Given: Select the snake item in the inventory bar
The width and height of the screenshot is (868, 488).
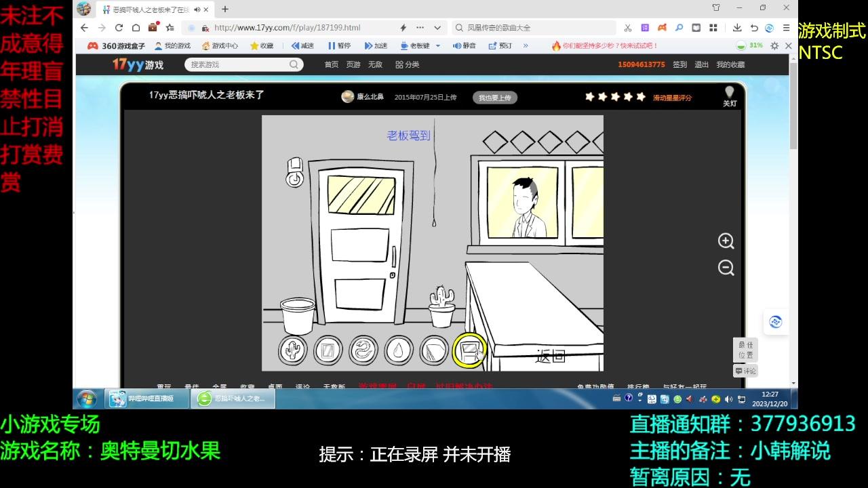Looking at the screenshot, I should [x=364, y=350].
